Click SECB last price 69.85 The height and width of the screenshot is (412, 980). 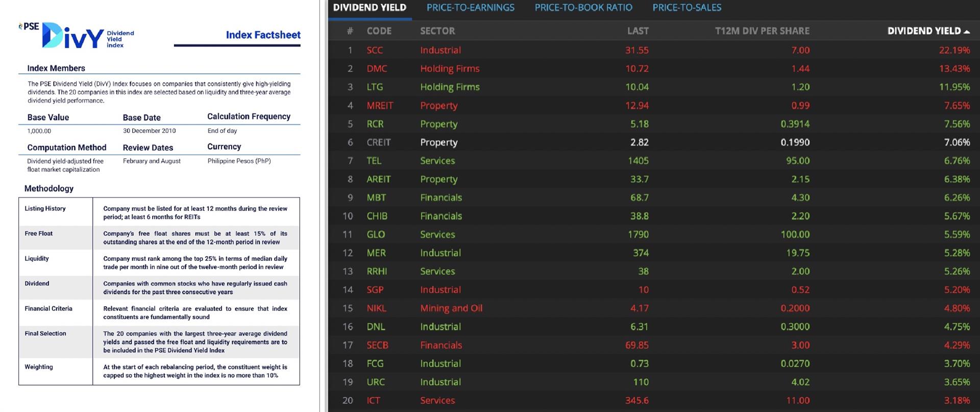pyautogui.click(x=637, y=345)
